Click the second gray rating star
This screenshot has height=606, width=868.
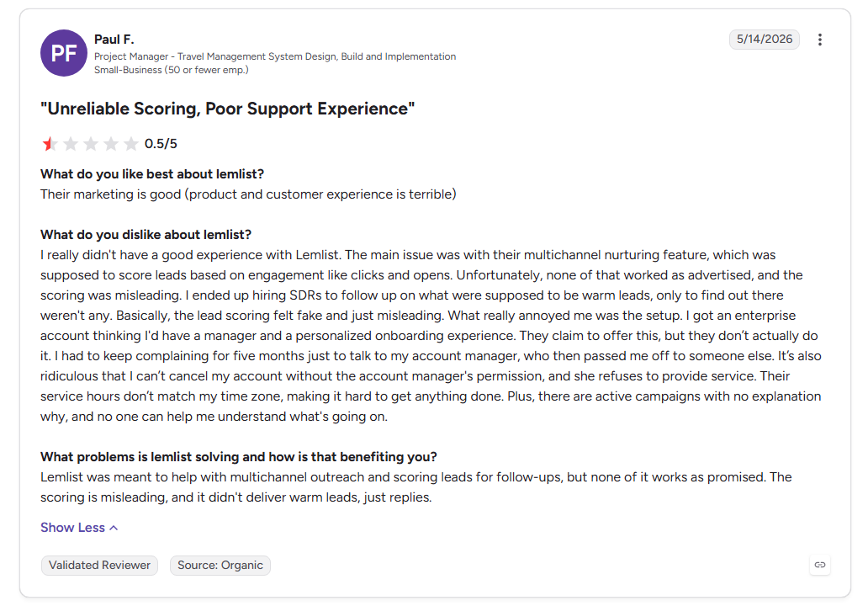(x=71, y=144)
